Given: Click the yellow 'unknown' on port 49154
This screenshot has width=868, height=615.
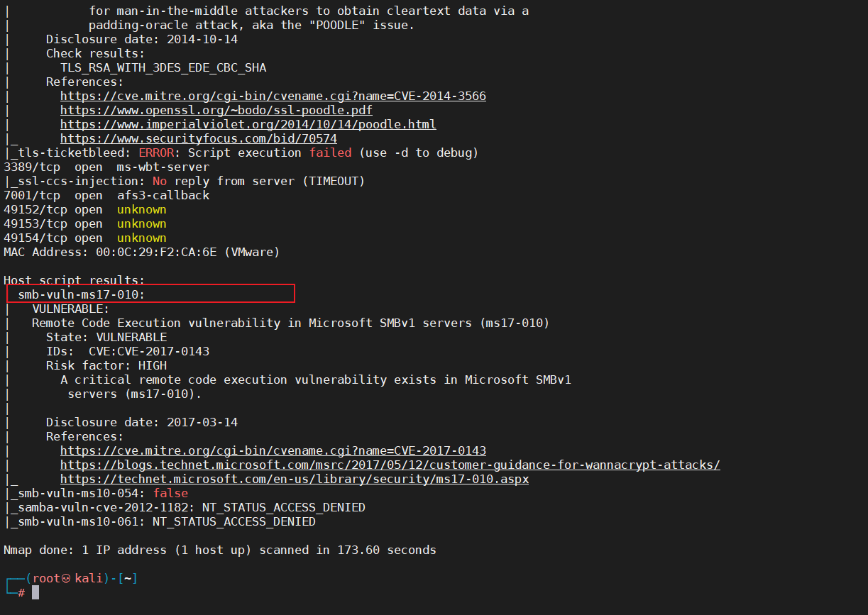Looking at the screenshot, I should 142,238.
